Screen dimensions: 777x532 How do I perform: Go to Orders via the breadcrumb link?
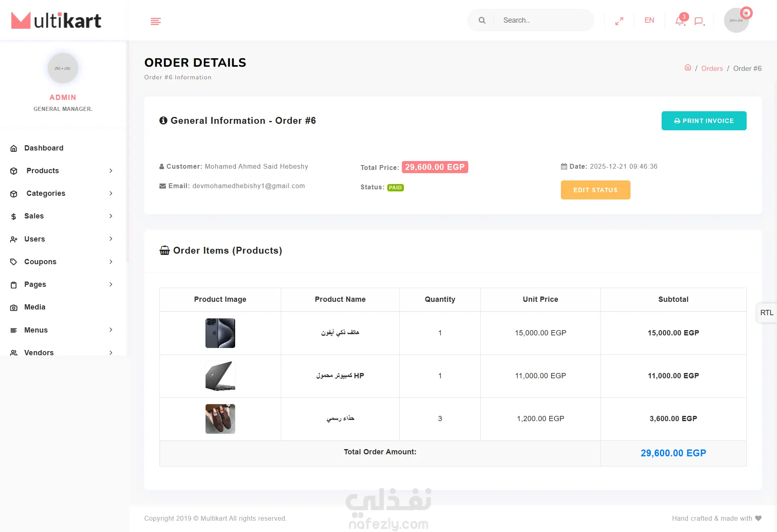pyautogui.click(x=712, y=68)
